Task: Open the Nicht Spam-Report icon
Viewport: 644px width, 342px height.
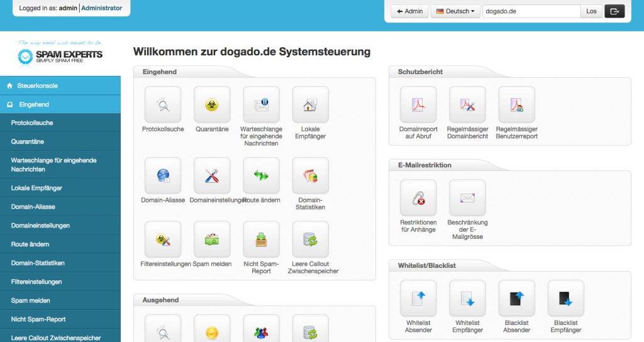Action: coord(261,240)
